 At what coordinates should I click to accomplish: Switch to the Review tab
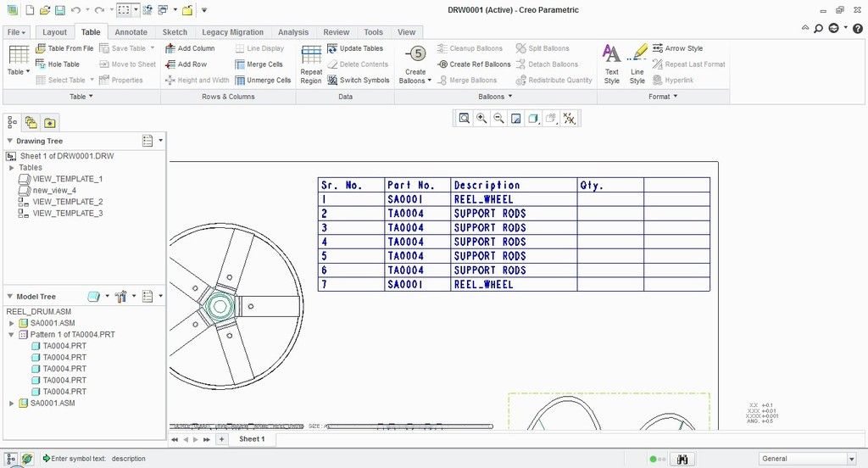coord(336,32)
